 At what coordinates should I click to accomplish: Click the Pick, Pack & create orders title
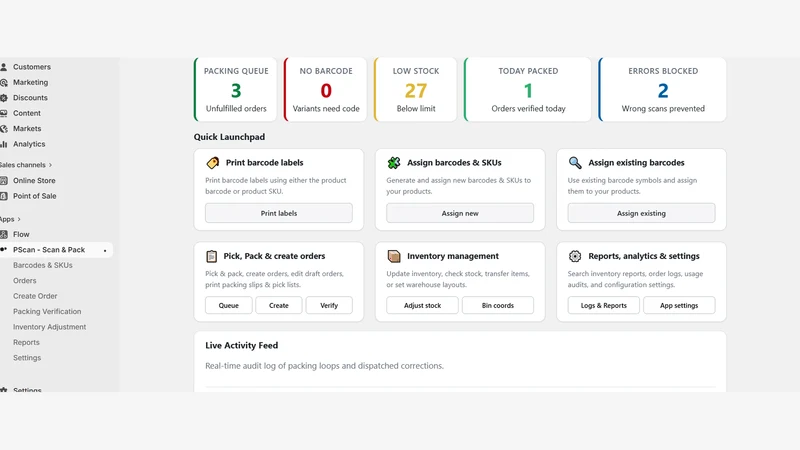[274, 256]
